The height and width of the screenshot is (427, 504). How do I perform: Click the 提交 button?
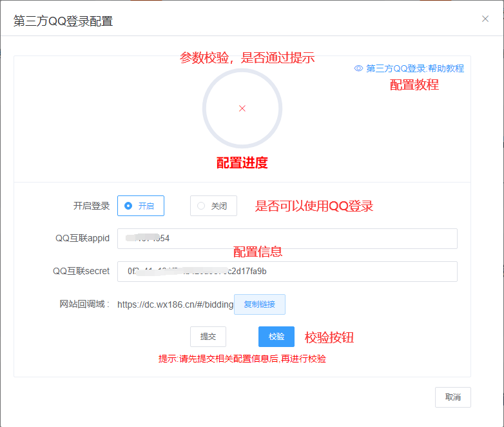(x=208, y=337)
